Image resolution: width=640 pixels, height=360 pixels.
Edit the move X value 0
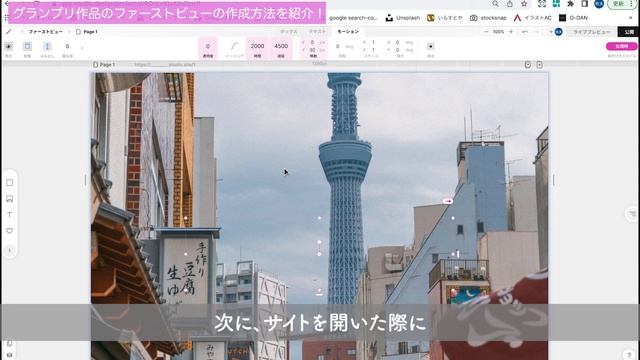(x=312, y=42)
